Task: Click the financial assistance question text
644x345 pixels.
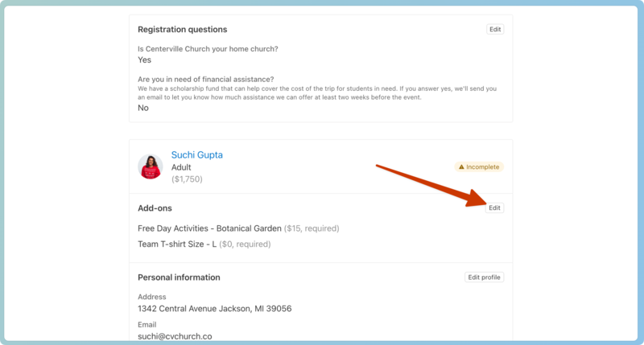Action: (x=206, y=79)
